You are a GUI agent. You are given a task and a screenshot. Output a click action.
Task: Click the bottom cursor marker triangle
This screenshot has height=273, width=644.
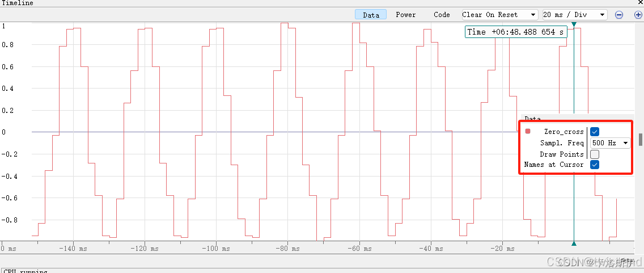click(574, 243)
